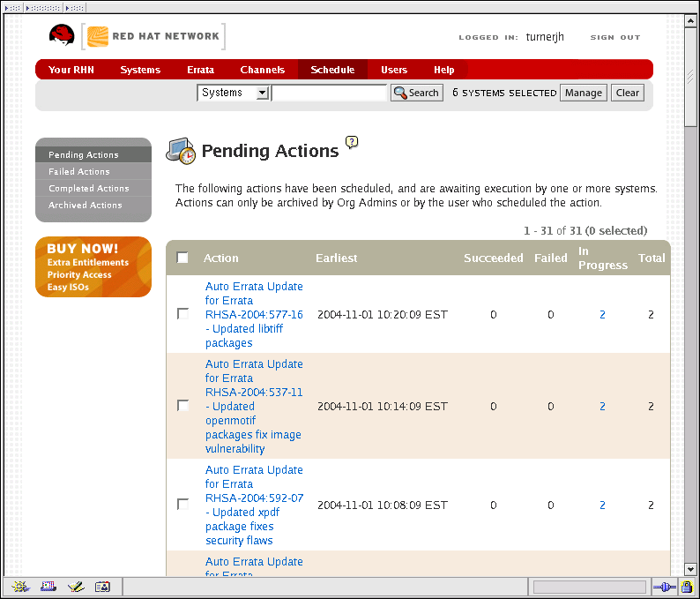The width and height of the screenshot is (700, 599).
Task: Click the 2004-11-01 10:08:09 EST timestamp
Action: 382,505
